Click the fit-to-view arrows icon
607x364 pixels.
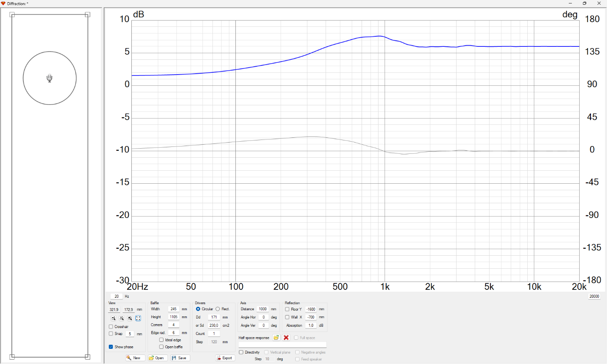(138, 318)
